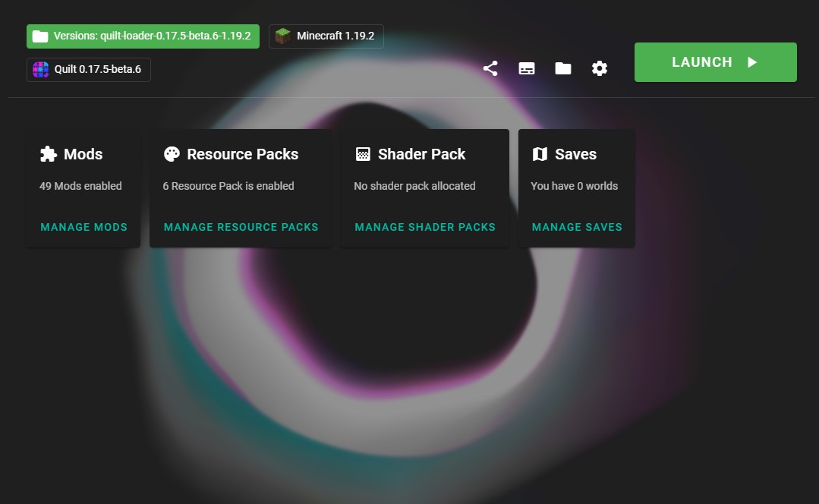Open the instance folder icon
Screen dimensions: 819x504
[x=562, y=68]
